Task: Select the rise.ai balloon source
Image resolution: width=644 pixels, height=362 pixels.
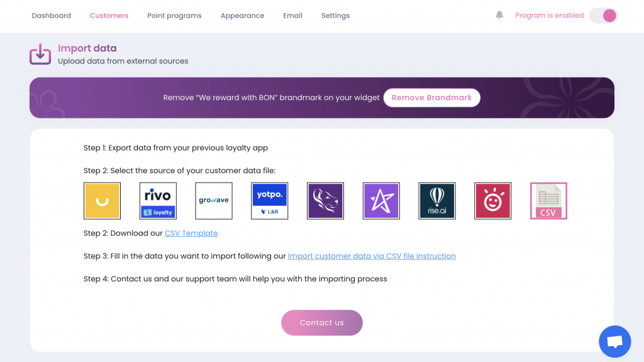Action: click(x=437, y=201)
